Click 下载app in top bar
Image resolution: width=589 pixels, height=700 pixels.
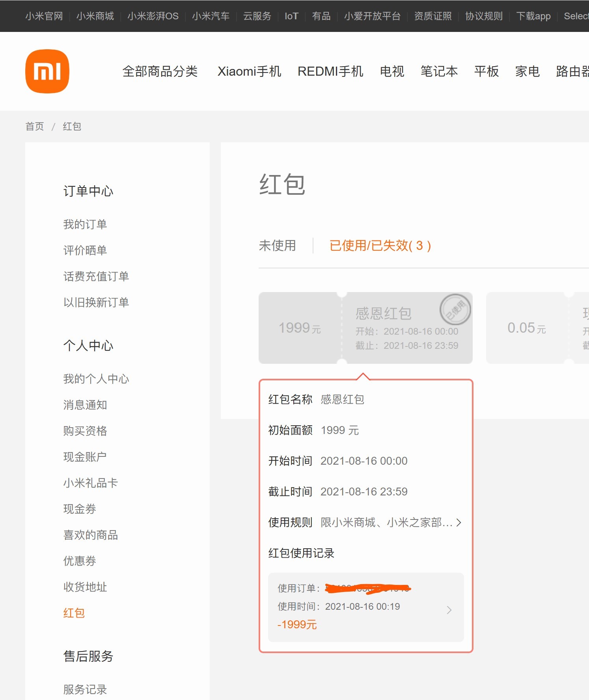point(533,16)
